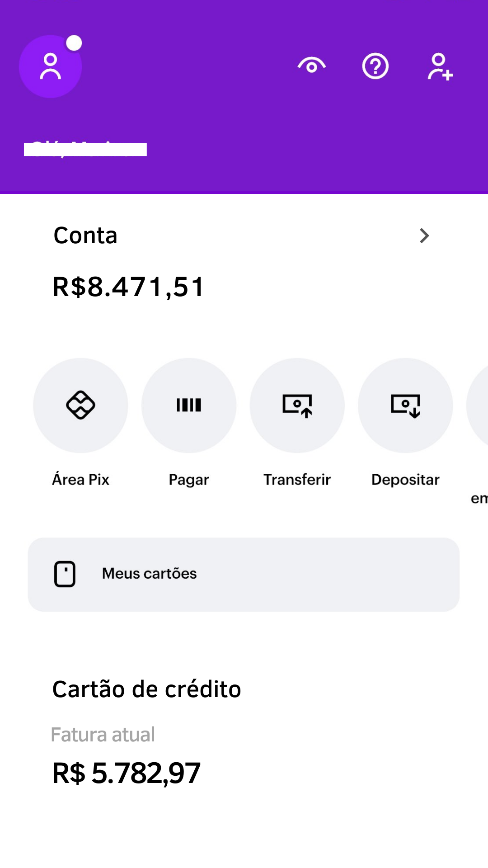488x868 pixels.
Task: Tap the account balance R$8.471,51
Action: point(128,287)
